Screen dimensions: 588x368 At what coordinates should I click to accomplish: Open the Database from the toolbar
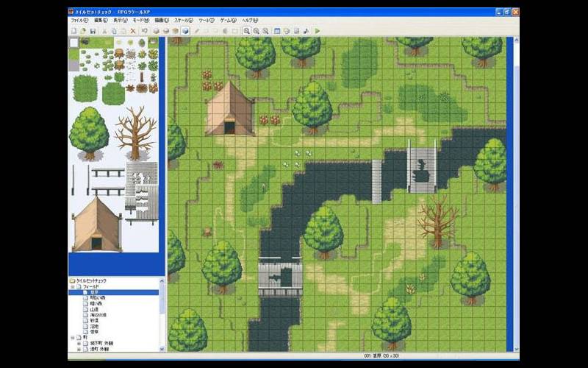(276, 31)
